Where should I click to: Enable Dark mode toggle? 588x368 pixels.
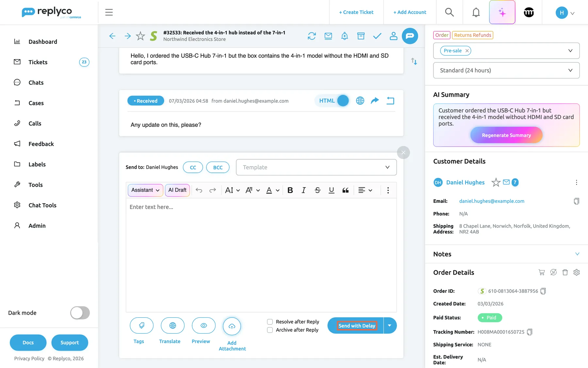click(80, 313)
